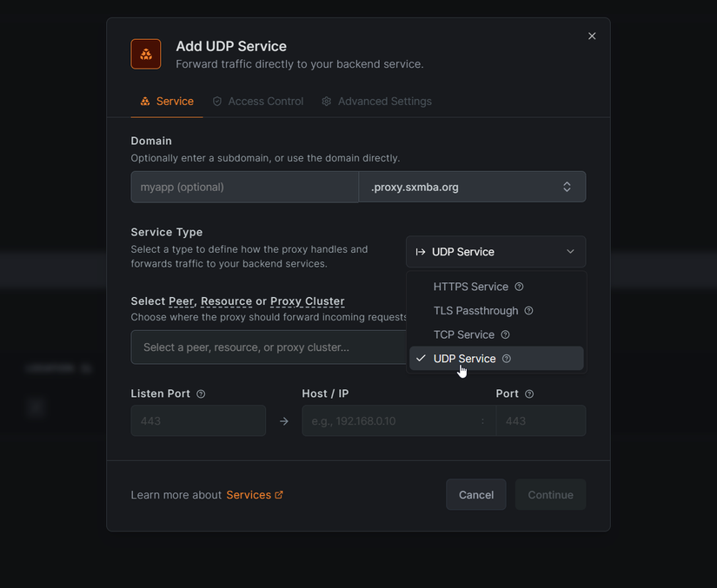
Task: Click the underlined Resource term
Action: [226, 301]
